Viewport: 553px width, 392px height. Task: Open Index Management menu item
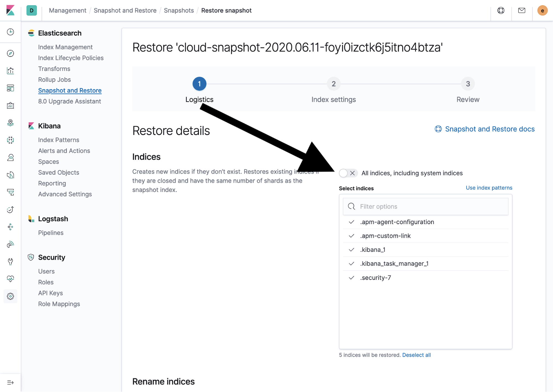click(65, 47)
